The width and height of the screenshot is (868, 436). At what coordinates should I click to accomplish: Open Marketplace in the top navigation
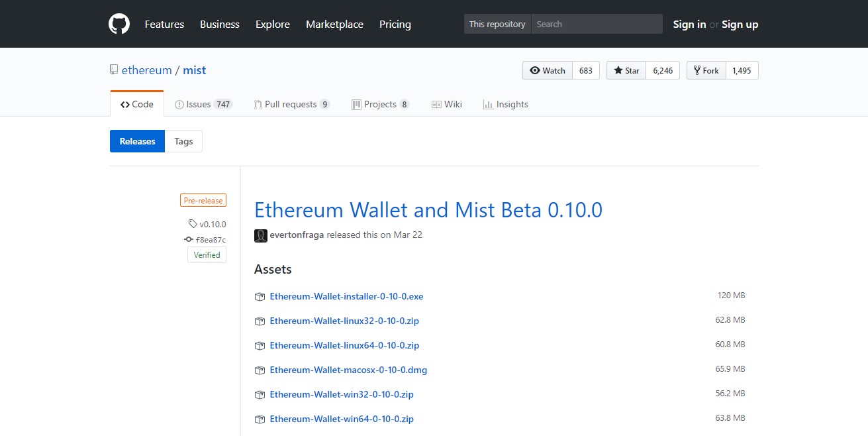point(334,24)
